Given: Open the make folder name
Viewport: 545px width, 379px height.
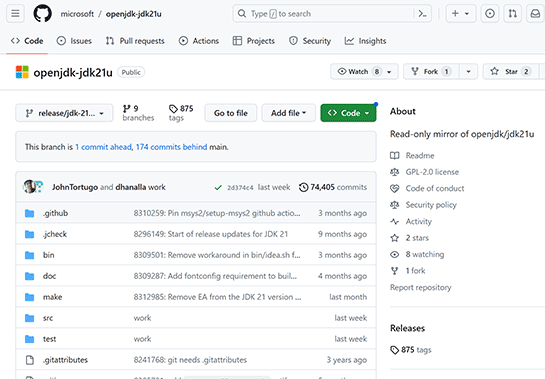Looking at the screenshot, I should [52, 297].
